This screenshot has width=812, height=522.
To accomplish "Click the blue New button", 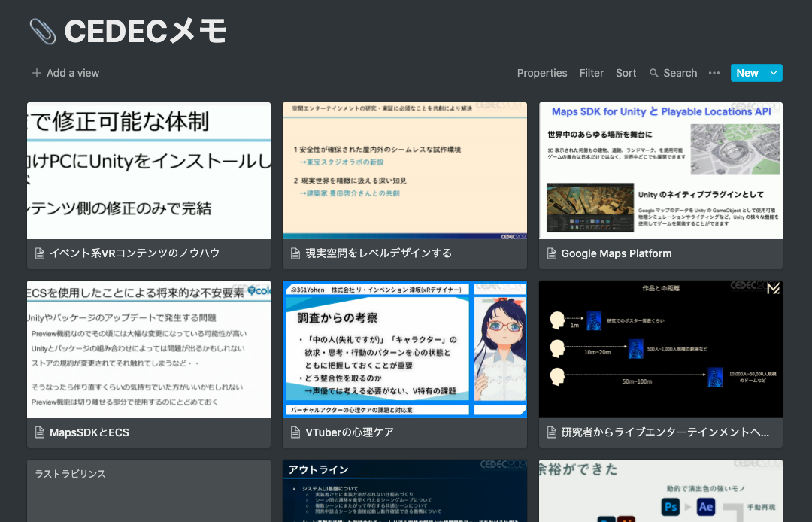I will tap(747, 73).
